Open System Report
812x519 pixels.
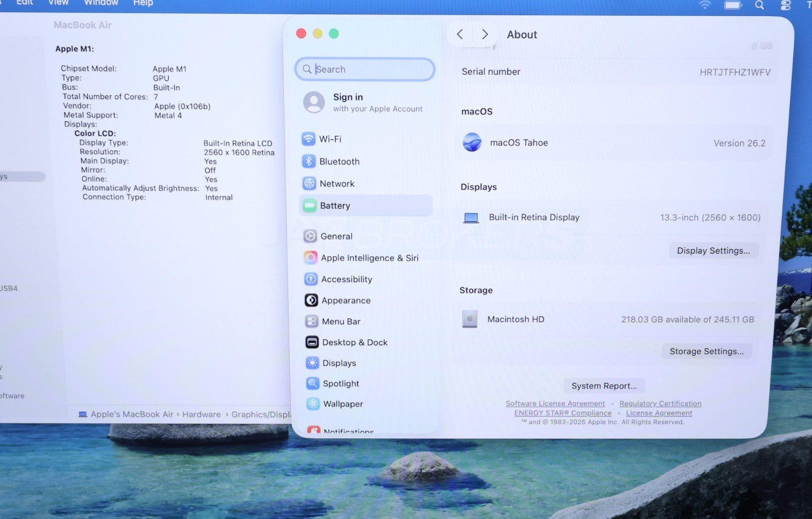(604, 386)
